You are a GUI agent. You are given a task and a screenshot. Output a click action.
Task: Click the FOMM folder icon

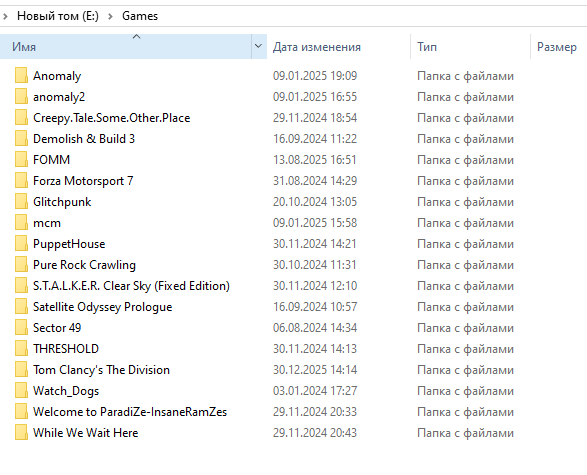[x=21, y=159]
